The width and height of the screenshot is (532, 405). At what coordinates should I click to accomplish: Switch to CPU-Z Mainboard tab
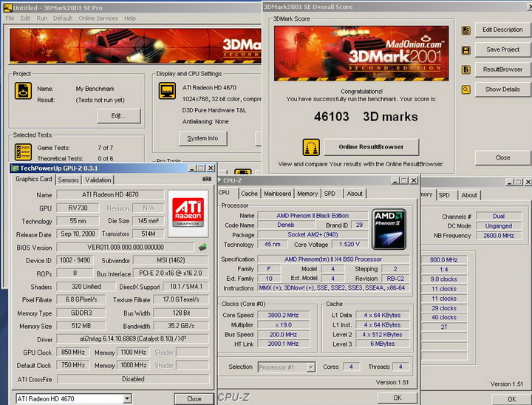coord(278,194)
